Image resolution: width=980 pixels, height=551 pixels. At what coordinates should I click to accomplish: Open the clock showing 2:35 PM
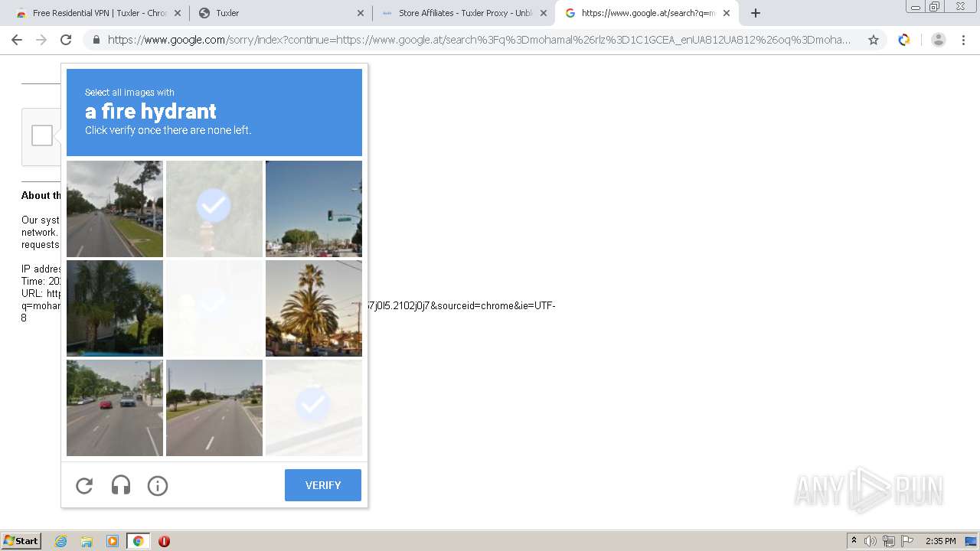(x=940, y=541)
